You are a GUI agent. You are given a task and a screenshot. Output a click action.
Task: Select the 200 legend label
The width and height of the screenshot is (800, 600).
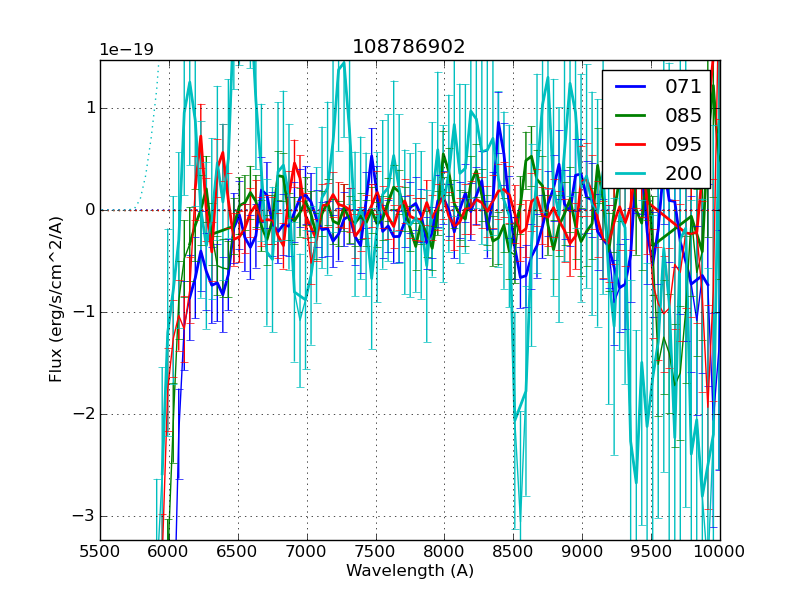pos(683,173)
